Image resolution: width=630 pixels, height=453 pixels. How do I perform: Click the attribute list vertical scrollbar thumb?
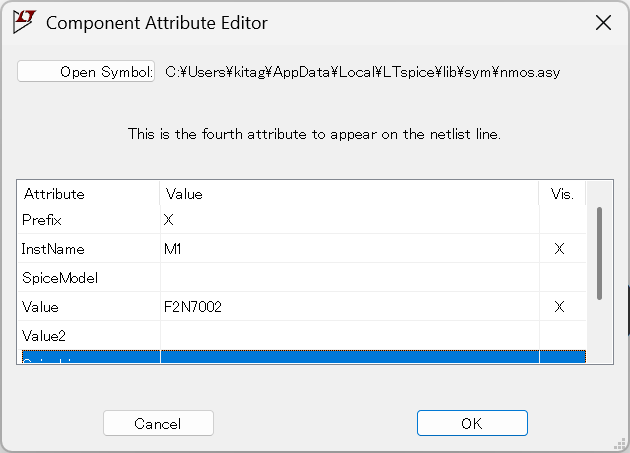pyautogui.click(x=599, y=253)
